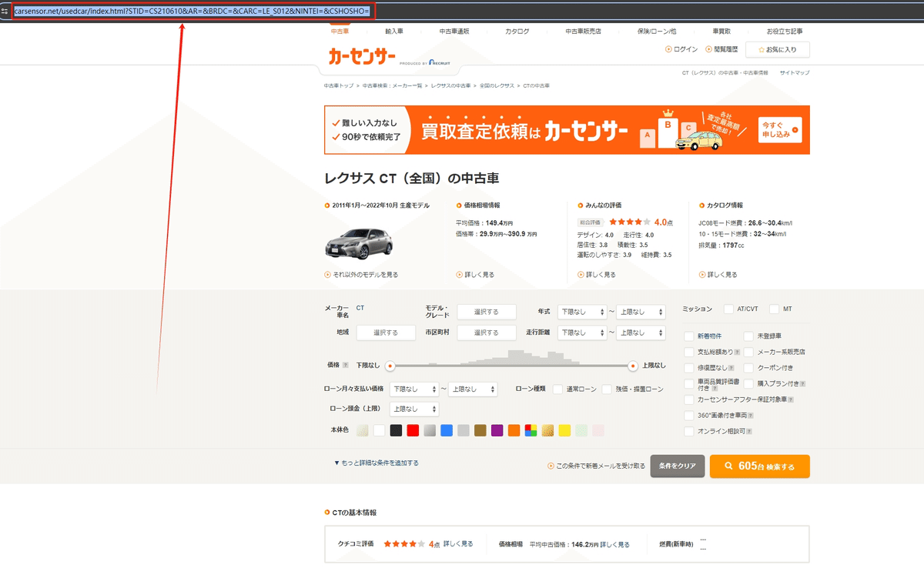
Task: Open help icon beside 修復歴なし
Action: [x=731, y=368]
